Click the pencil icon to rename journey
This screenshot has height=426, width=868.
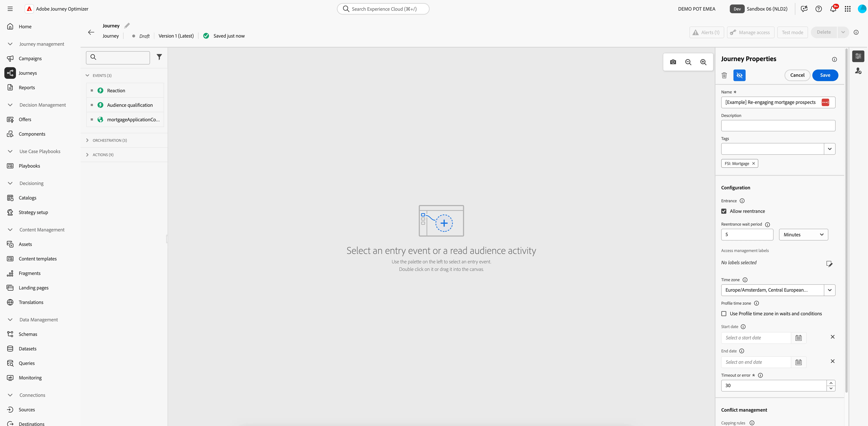pos(127,26)
